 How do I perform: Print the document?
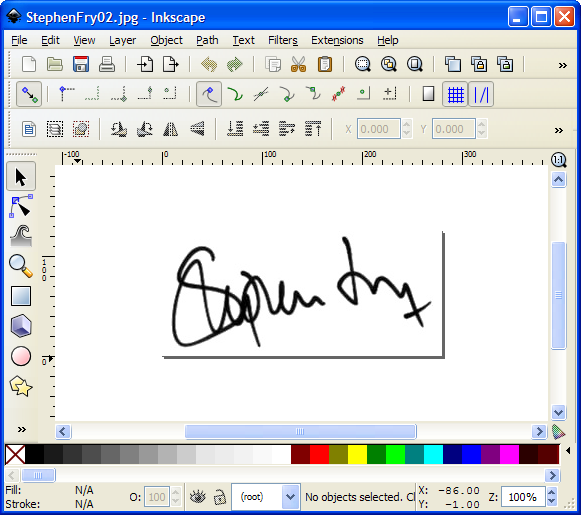(107, 64)
